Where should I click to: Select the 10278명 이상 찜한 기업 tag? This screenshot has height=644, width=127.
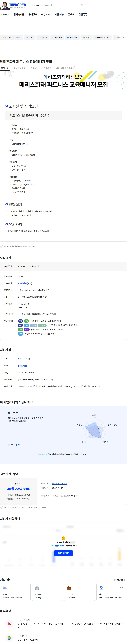point(12,37)
